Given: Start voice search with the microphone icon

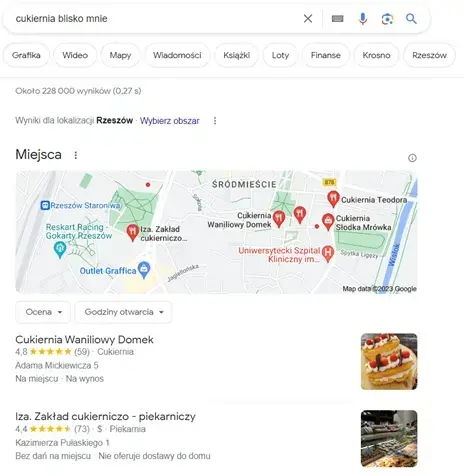Looking at the screenshot, I should click(363, 19).
